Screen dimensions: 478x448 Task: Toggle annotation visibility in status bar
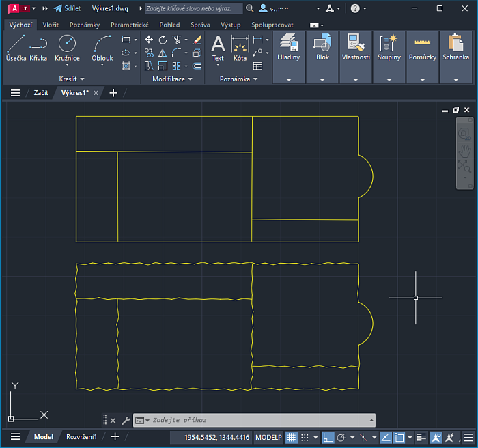coord(436,438)
